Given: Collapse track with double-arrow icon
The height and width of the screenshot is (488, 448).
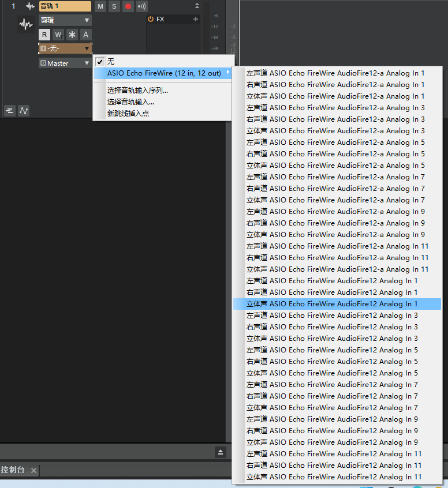Looking at the screenshot, I should tap(197, 6).
